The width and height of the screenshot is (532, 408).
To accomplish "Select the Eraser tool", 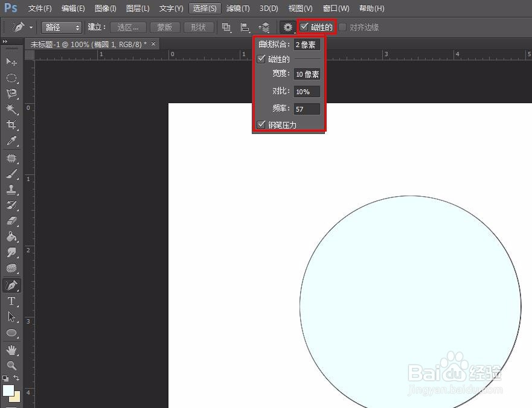I will (11, 220).
